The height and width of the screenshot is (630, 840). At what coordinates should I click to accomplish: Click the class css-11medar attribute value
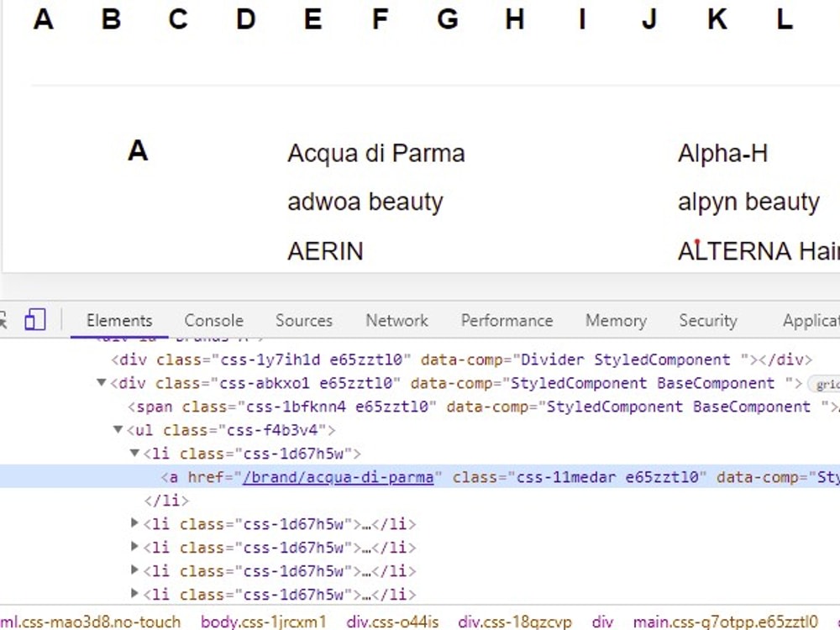(607, 477)
